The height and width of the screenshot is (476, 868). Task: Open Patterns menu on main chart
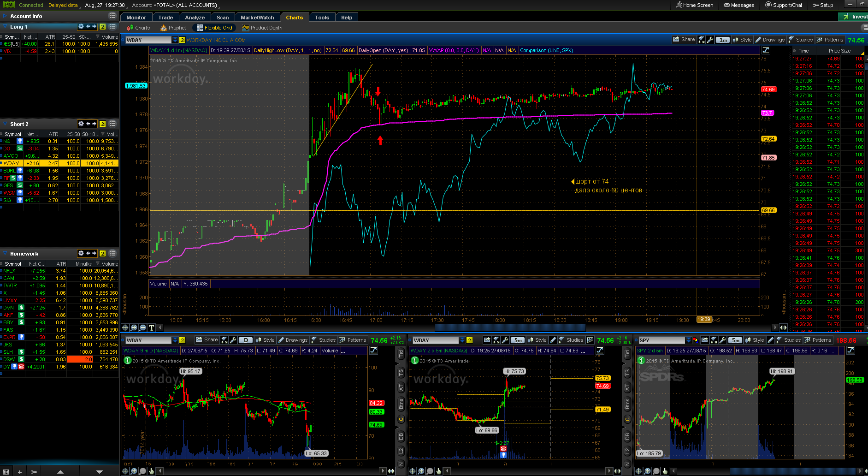830,40
